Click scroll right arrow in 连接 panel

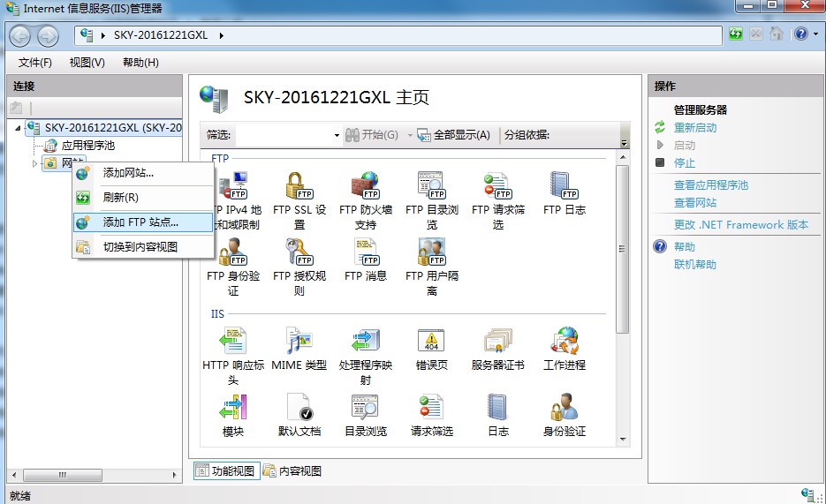click(174, 475)
